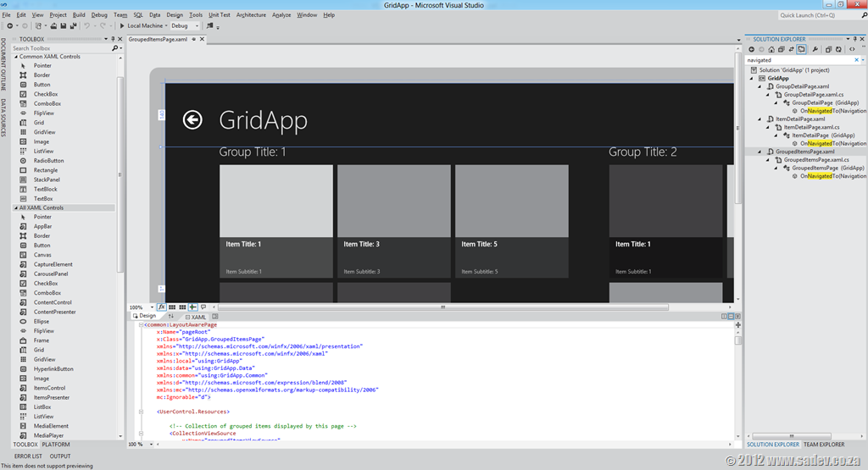Open the ERROR LIST panel

[28, 456]
